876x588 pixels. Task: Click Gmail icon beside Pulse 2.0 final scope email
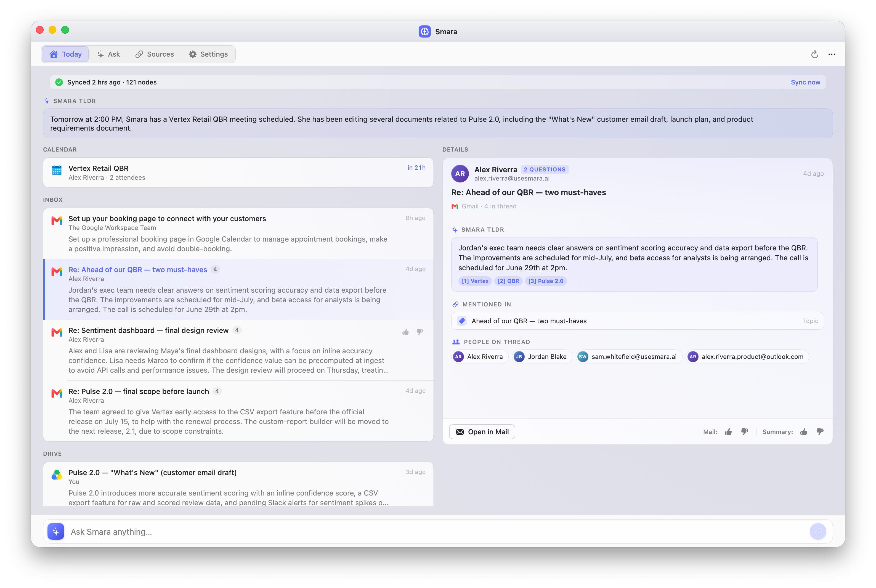57,393
